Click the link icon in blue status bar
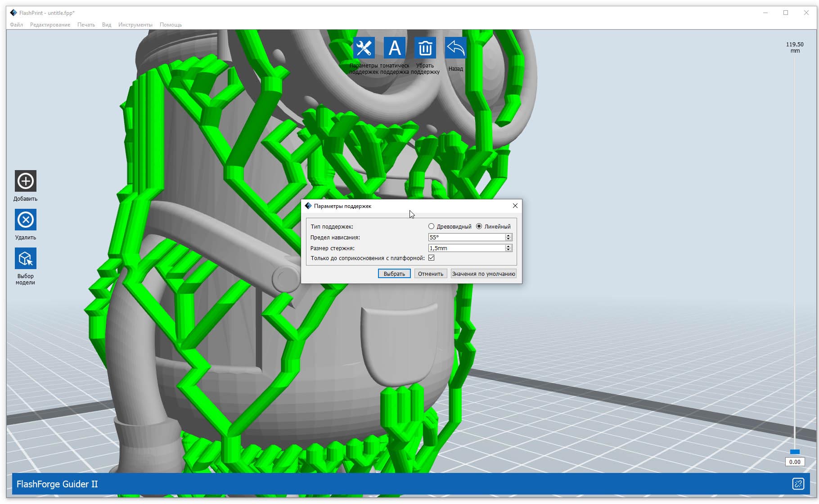 point(798,484)
